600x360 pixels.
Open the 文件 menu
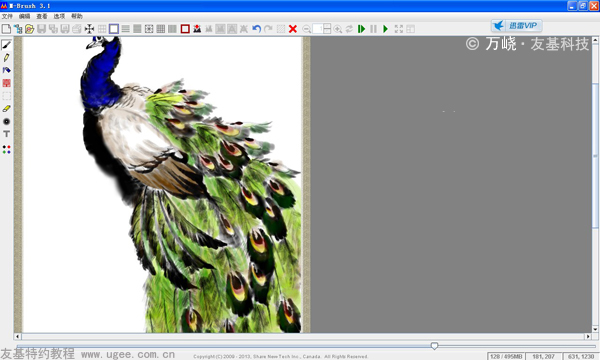[x=7, y=16]
